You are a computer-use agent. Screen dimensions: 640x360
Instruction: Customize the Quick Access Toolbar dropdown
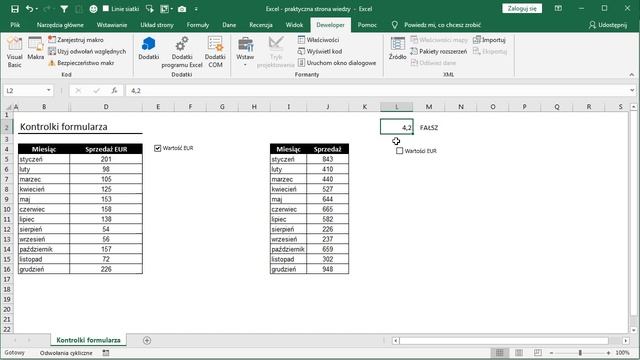196,9
